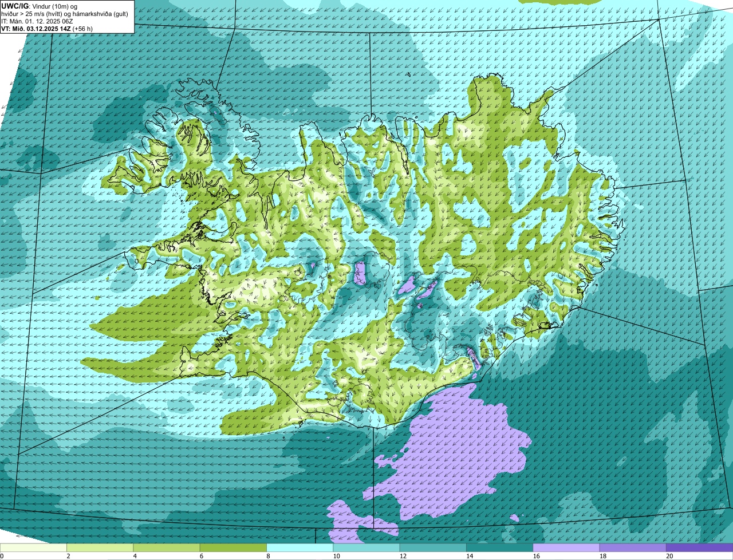This screenshot has height=560, width=733.
Task: Click the light purple 16–18 m/s legend swatch
Action: 566,547
